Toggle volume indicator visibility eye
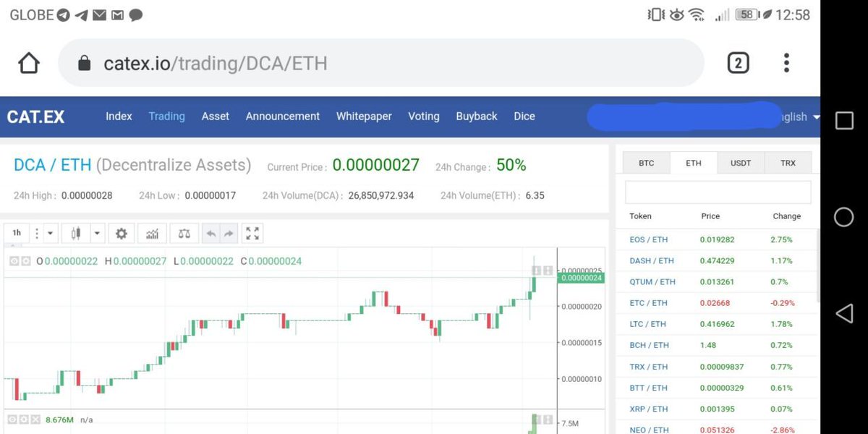The height and width of the screenshot is (434, 868). pos(14,420)
